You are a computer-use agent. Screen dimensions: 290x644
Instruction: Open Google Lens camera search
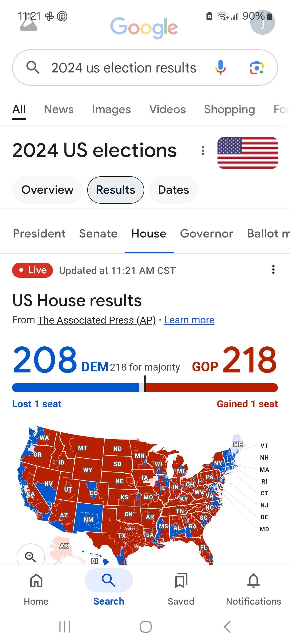pos(257,68)
